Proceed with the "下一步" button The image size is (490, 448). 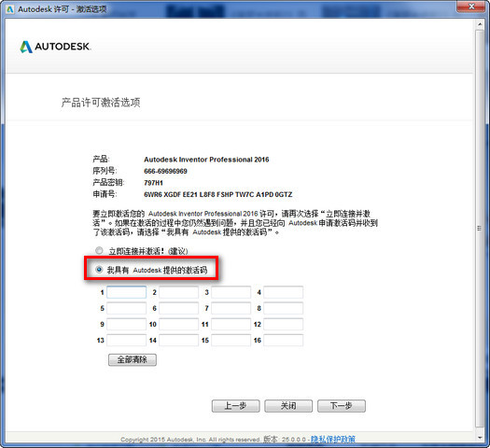tap(342, 406)
